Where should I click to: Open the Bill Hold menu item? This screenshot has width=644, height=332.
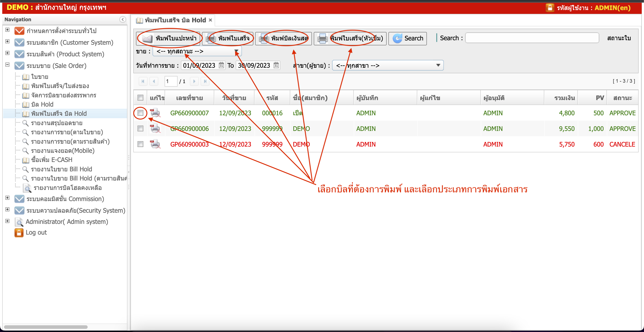click(x=42, y=104)
